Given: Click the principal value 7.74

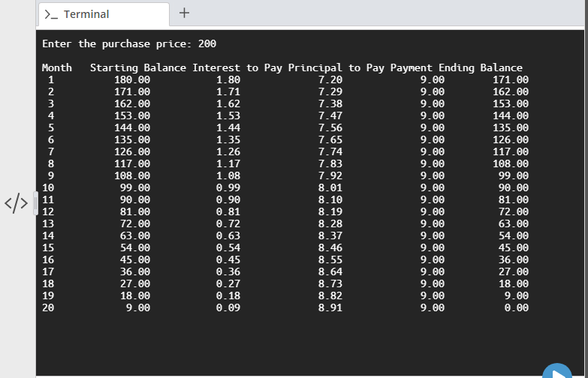Looking at the screenshot, I should (x=330, y=151).
